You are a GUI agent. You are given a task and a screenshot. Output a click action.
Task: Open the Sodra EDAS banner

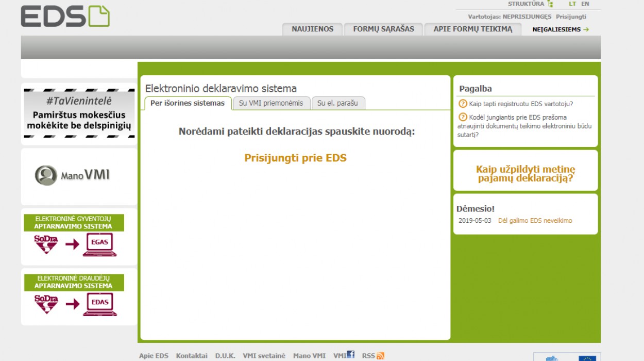(79, 296)
